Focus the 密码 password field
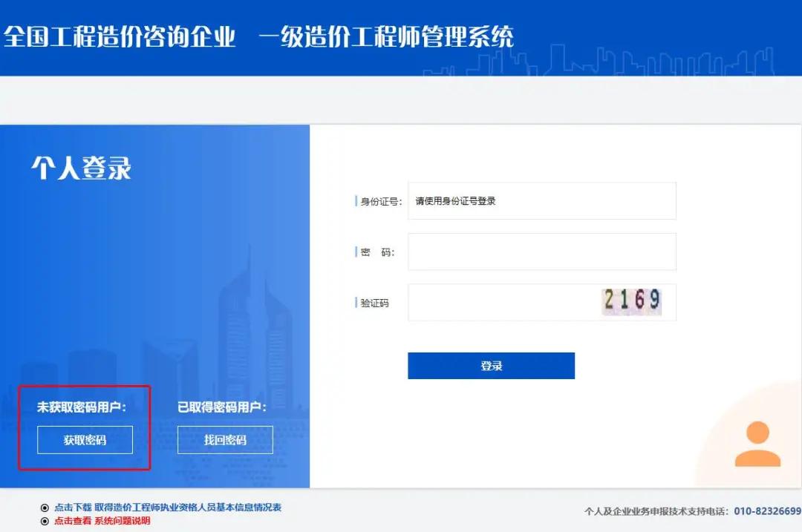802x532 pixels. point(541,252)
